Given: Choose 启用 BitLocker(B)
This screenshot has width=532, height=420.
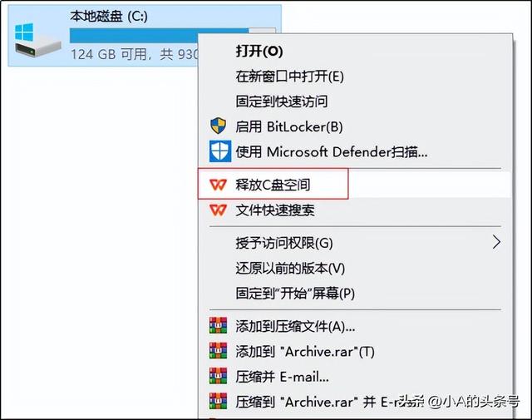Looking at the screenshot, I should pos(288,126).
